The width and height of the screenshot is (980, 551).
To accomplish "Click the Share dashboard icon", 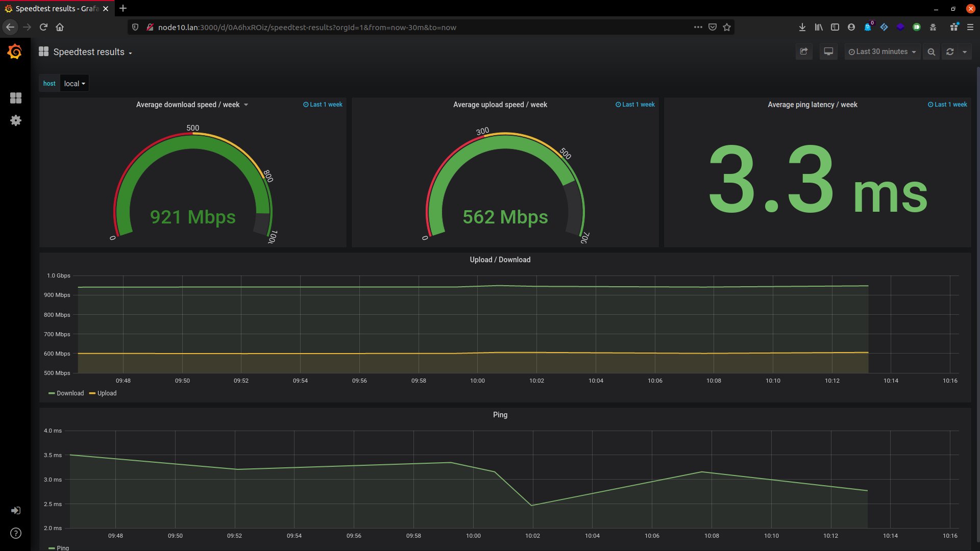I will point(804,52).
